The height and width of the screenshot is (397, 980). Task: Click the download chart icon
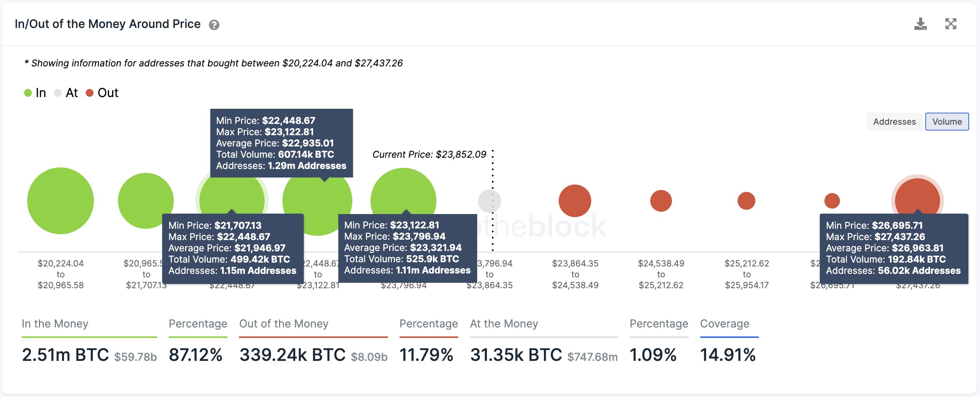[x=920, y=24]
